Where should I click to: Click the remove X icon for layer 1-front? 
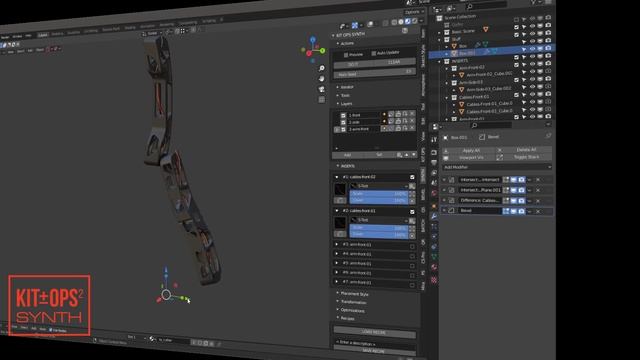pos(412,114)
